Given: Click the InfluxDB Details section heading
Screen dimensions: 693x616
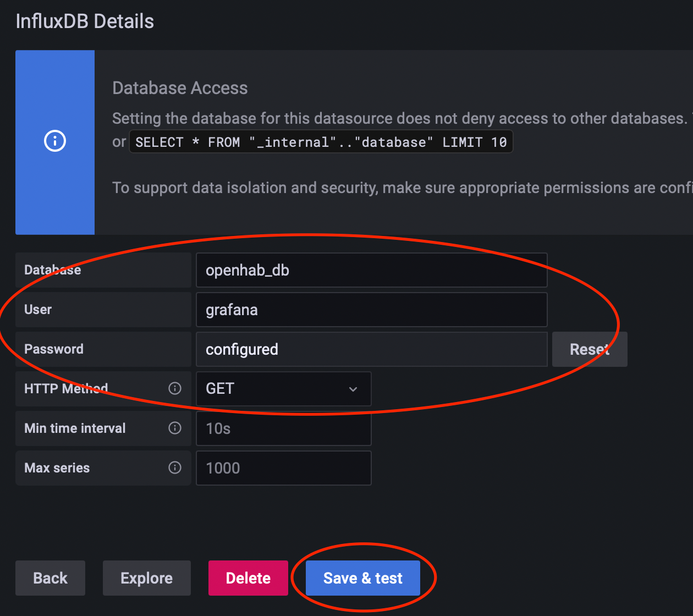Looking at the screenshot, I should (85, 21).
